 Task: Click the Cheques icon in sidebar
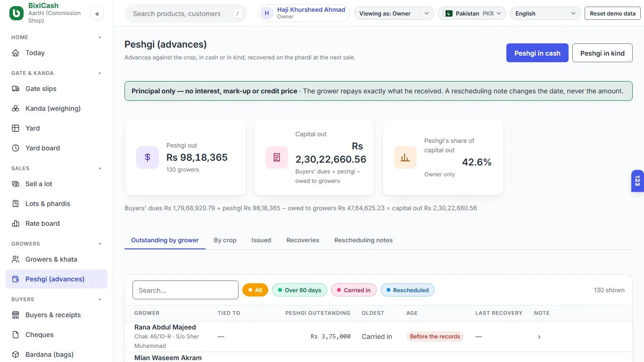coord(16,335)
